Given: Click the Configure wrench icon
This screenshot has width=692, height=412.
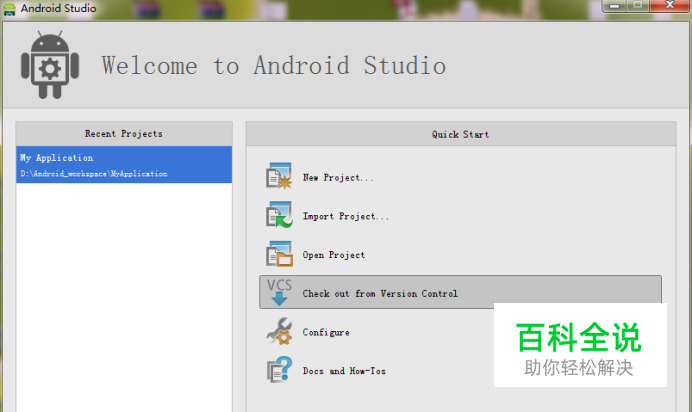Looking at the screenshot, I should click(279, 331).
